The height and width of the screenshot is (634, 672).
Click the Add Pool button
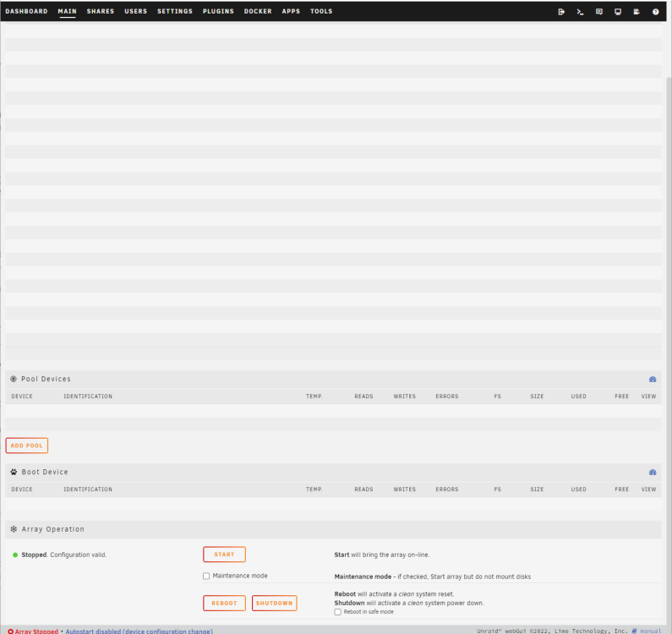26,445
